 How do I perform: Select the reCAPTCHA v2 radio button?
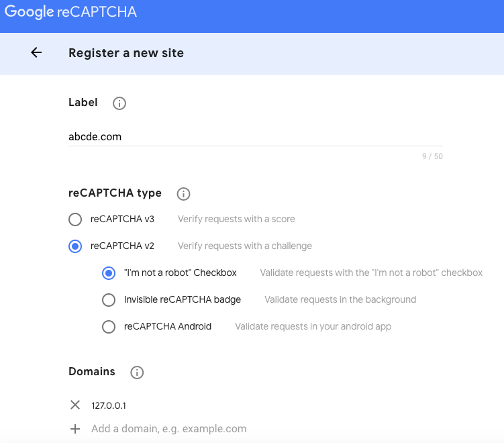(x=75, y=246)
